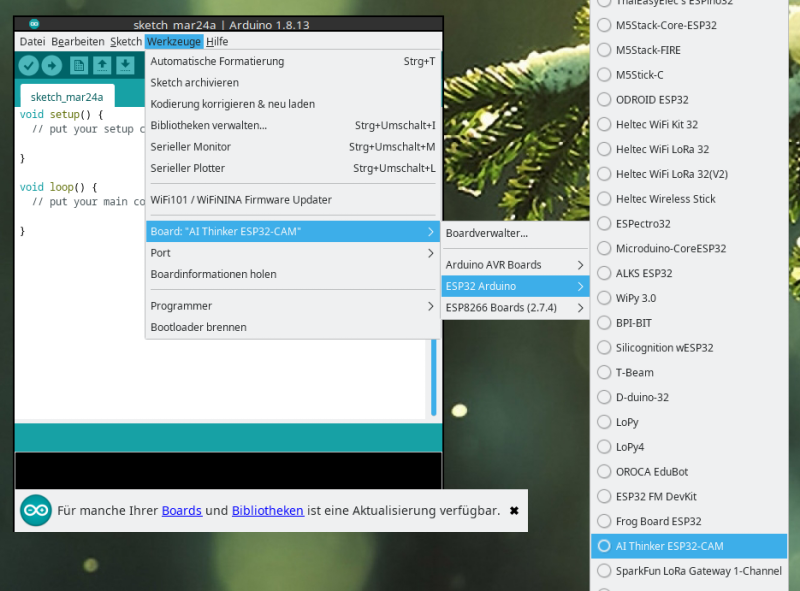The width and height of the screenshot is (800, 591).
Task: Choose Sketch archivieren
Action: (292, 83)
